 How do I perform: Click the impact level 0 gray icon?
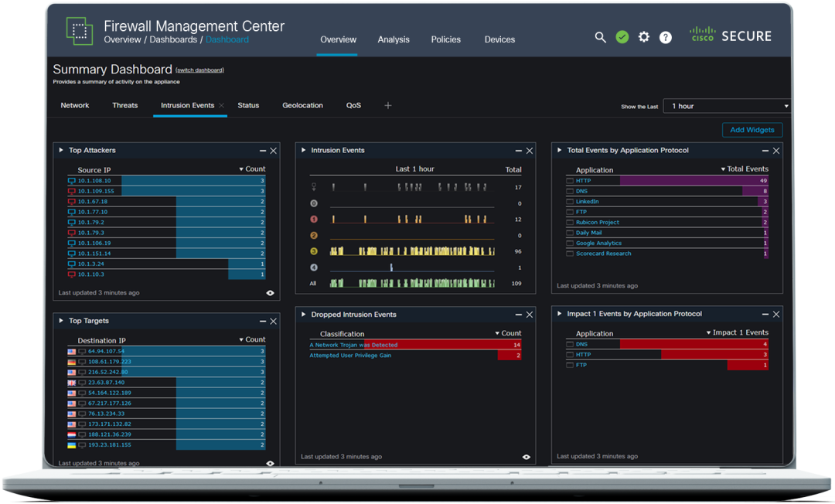[314, 203]
